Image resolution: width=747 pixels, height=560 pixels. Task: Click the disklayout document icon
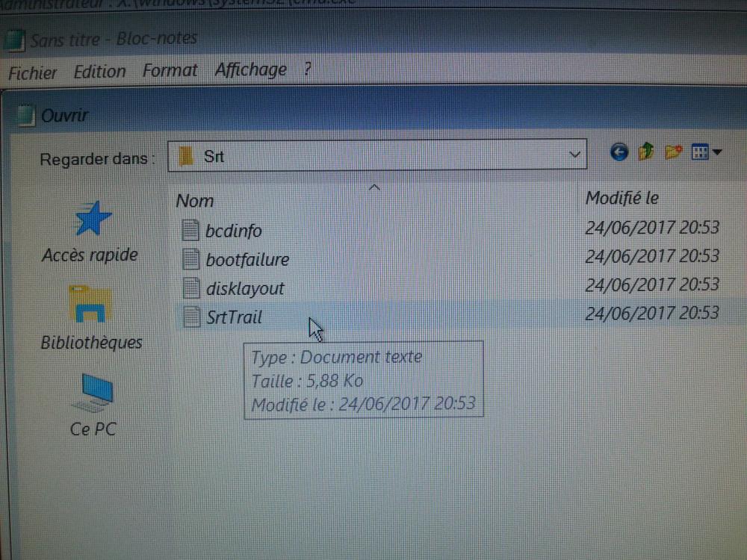tap(191, 287)
